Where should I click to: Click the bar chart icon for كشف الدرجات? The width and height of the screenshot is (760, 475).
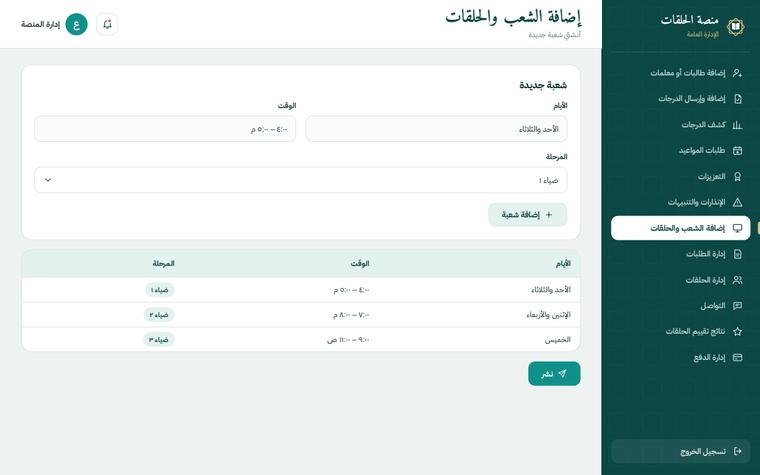pyautogui.click(x=737, y=125)
